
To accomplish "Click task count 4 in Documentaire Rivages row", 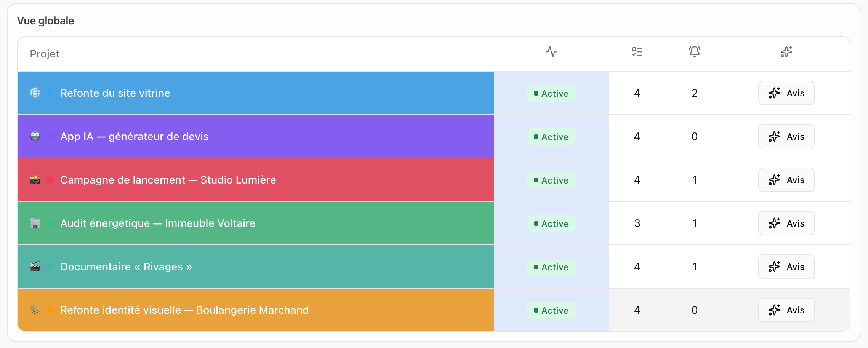I will point(637,267).
